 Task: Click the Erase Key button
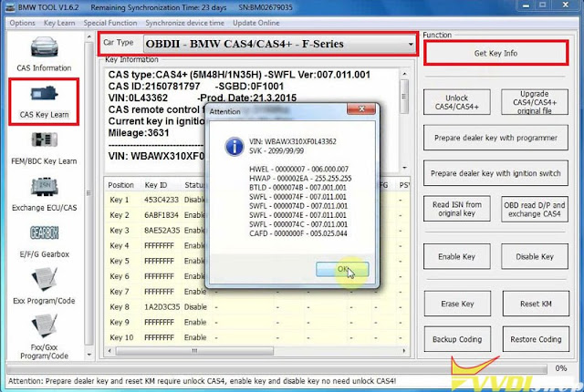pos(457,304)
